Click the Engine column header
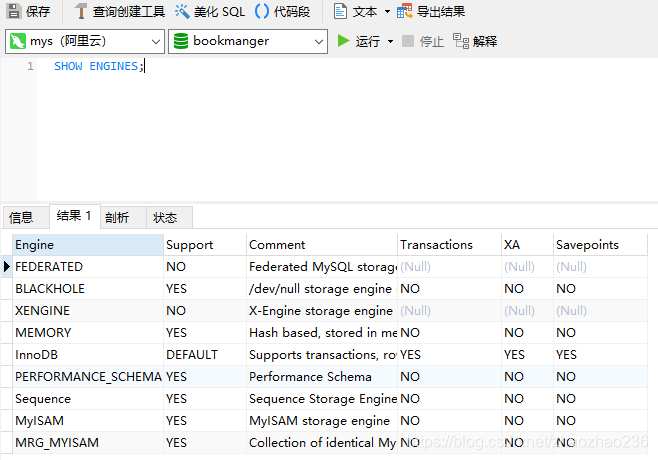 (88, 245)
